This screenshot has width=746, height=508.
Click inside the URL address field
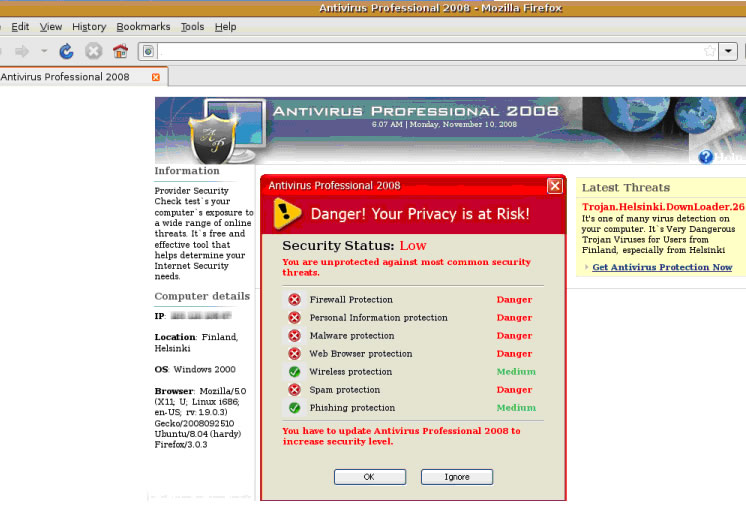pyautogui.click(x=430, y=51)
